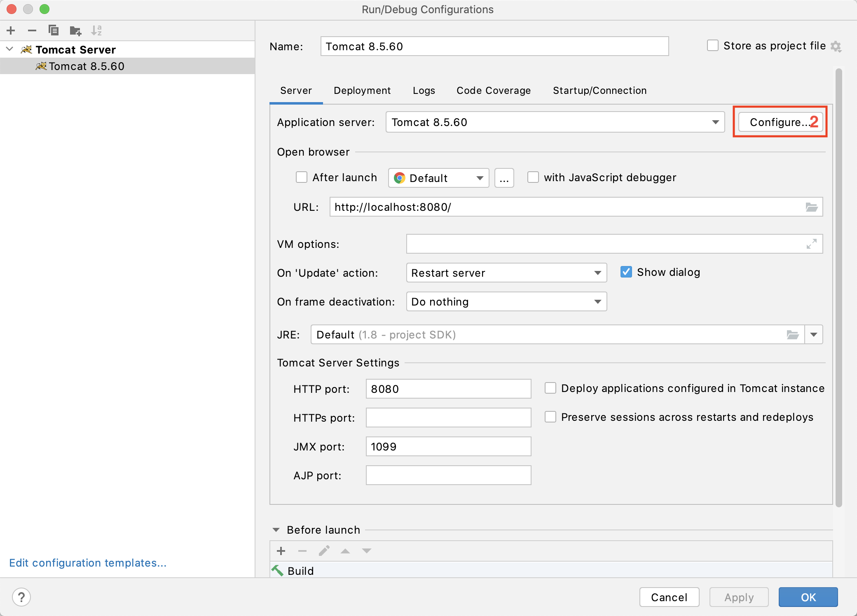Click the Configure... button
857x616 pixels.
pos(780,122)
